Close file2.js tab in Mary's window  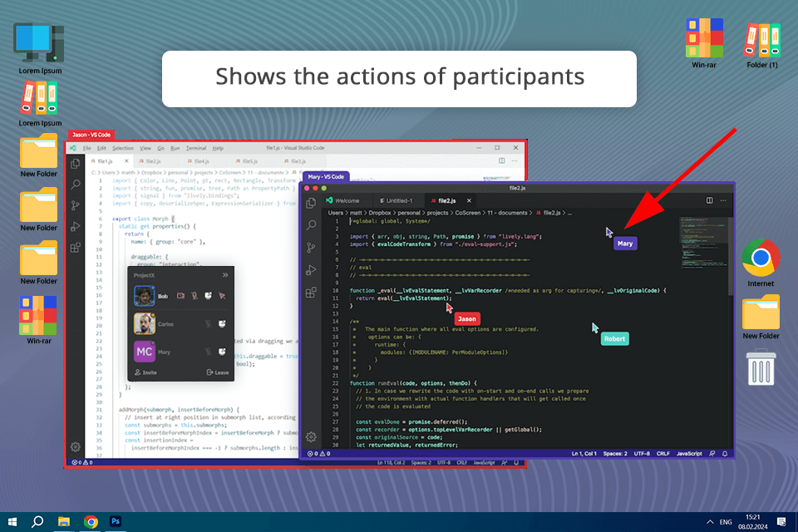click(469, 200)
